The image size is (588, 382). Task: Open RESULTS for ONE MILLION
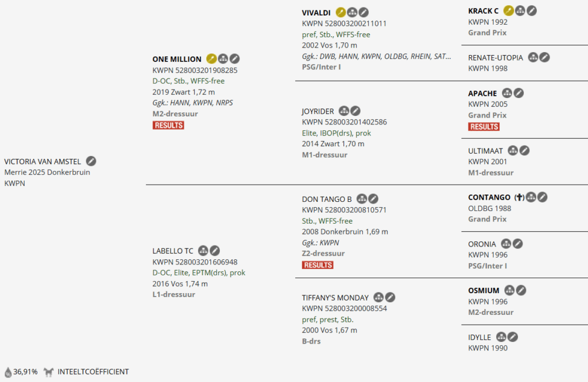[168, 125]
